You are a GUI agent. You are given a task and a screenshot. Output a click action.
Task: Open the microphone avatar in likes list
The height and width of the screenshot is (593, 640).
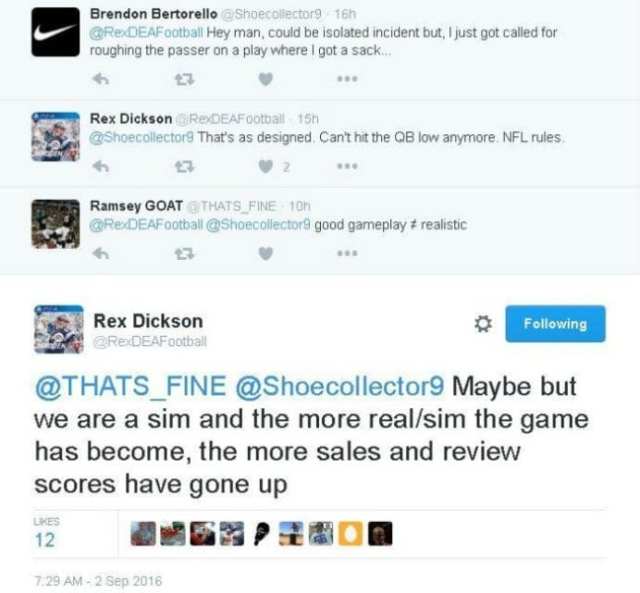pos(261,534)
